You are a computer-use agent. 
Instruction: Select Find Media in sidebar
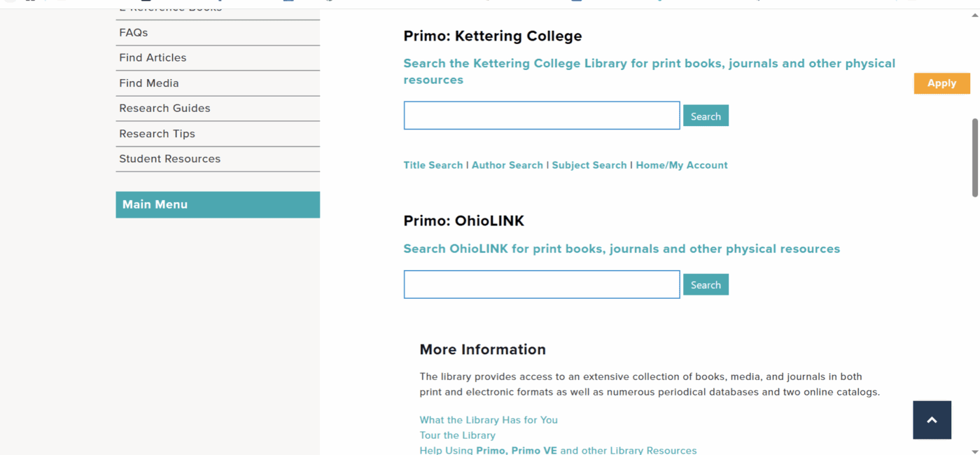pos(149,83)
